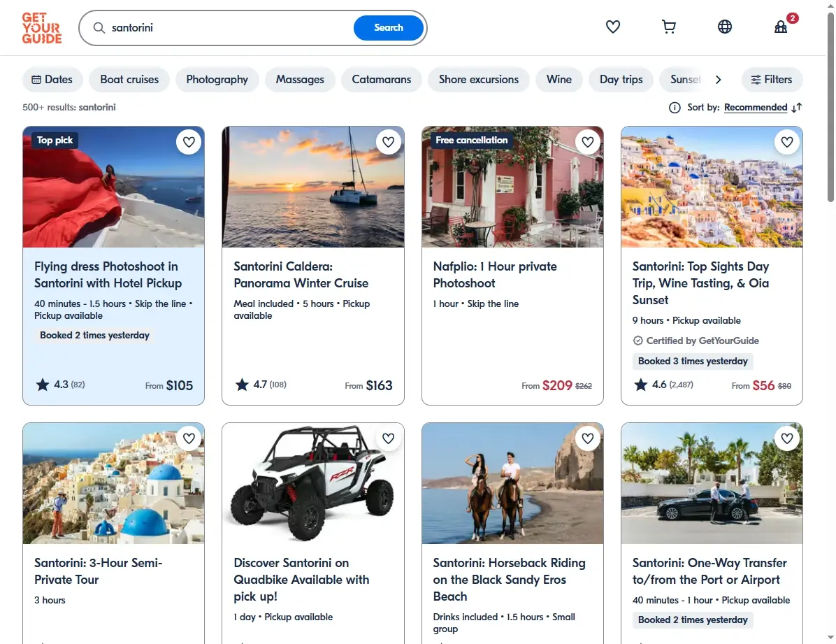Open Flying dress Photoshoot title
This screenshot has height=644, width=836.
tap(108, 275)
